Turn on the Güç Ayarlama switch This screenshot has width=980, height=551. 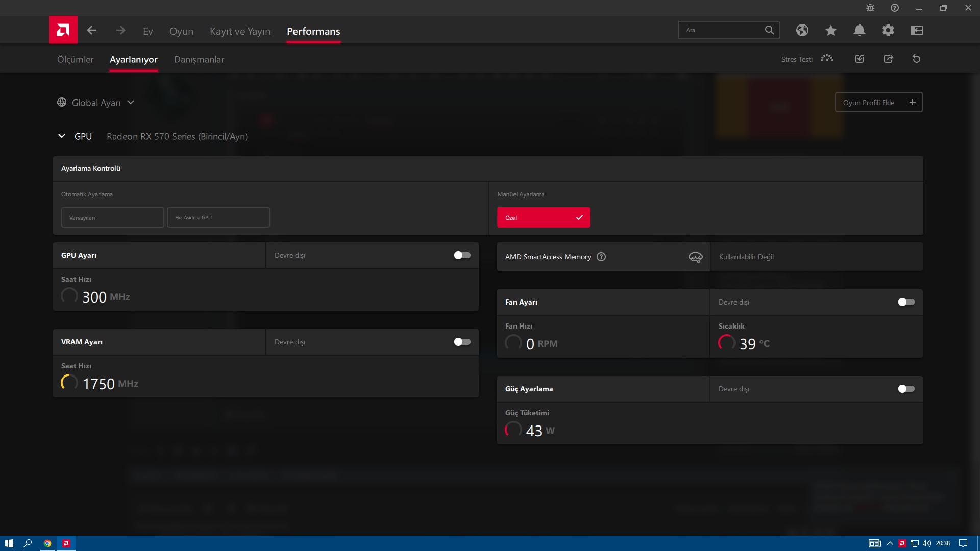pos(906,389)
